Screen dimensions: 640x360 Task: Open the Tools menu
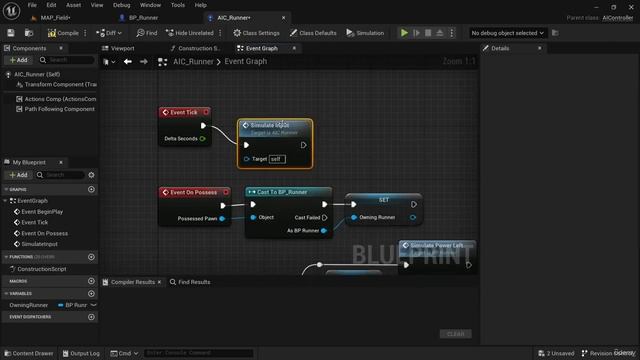coord(178,5)
